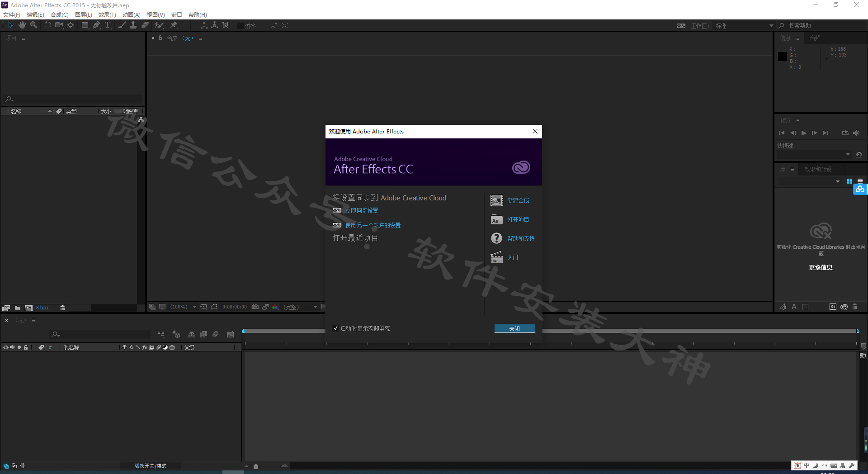Viewport: 868px width, 474px height.
Task: Choose the World Axis mode icon
Action: (x=214, y=25)
